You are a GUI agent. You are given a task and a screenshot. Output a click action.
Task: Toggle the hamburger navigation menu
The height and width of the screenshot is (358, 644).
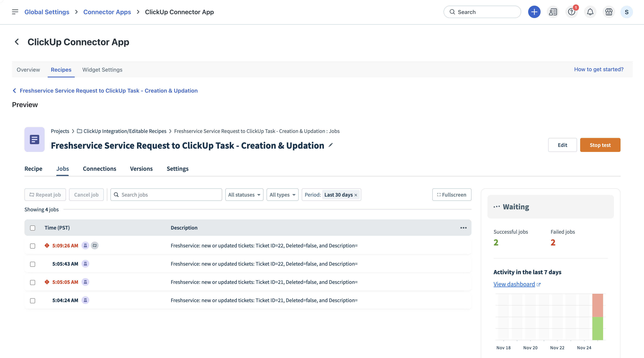point(15,12)
